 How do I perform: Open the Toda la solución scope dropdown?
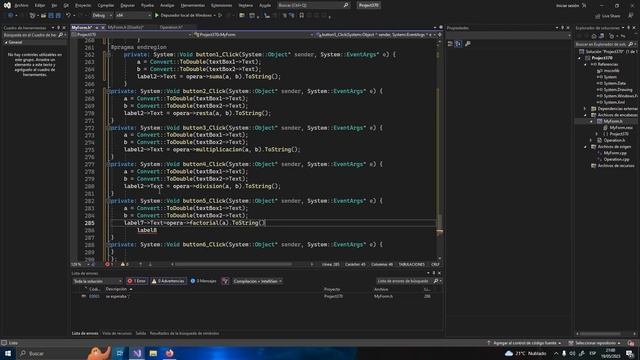tap(97, 281)
